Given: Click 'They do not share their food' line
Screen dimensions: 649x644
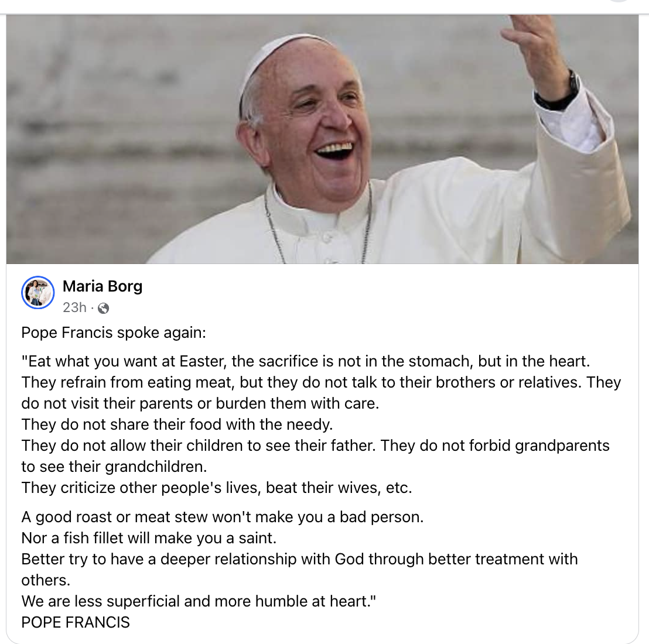Looking at the screenshot, I should point(177,425).
